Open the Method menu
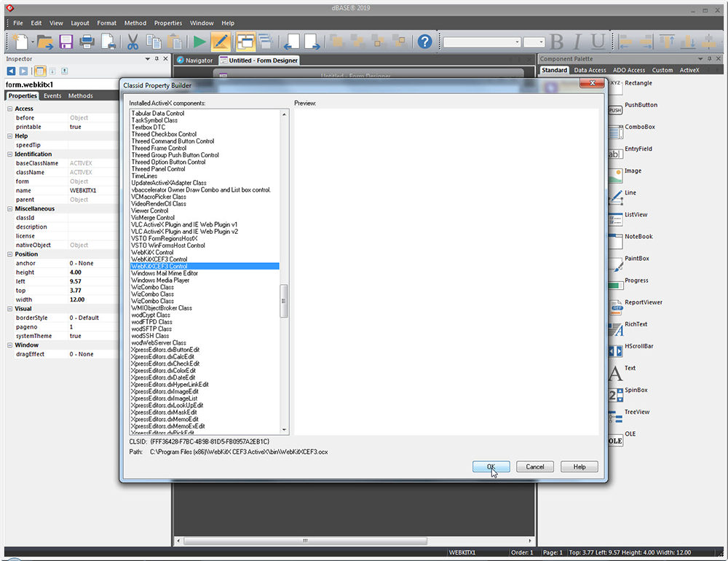This screenshot has width=728, height=561. (135, 23)
